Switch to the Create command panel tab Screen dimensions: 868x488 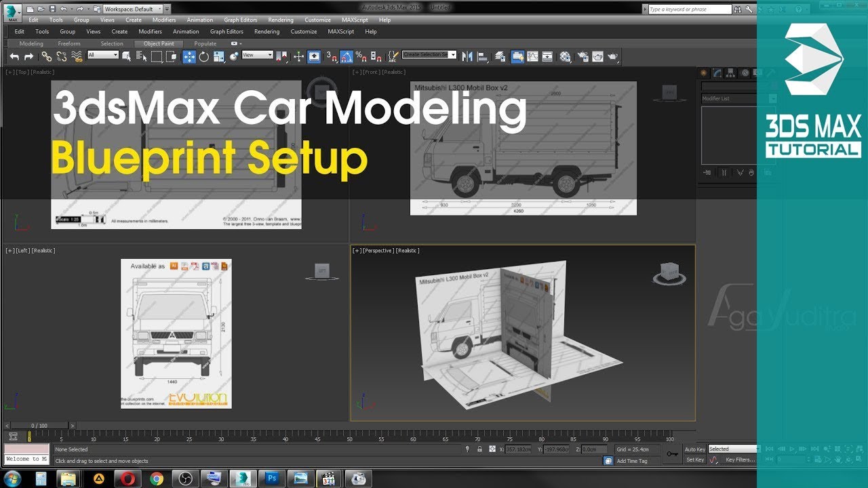pyautogui.click(x=703, y=73)
